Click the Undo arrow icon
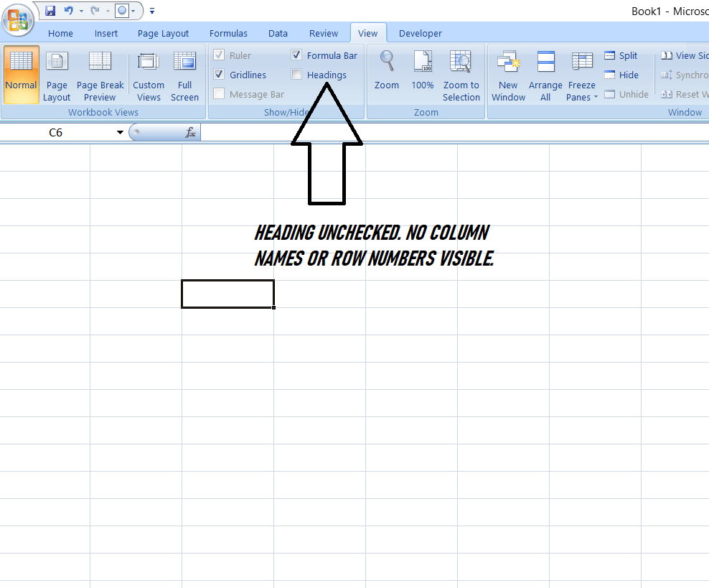This screenshot has height=588, width=709. (x=70, y=10)
